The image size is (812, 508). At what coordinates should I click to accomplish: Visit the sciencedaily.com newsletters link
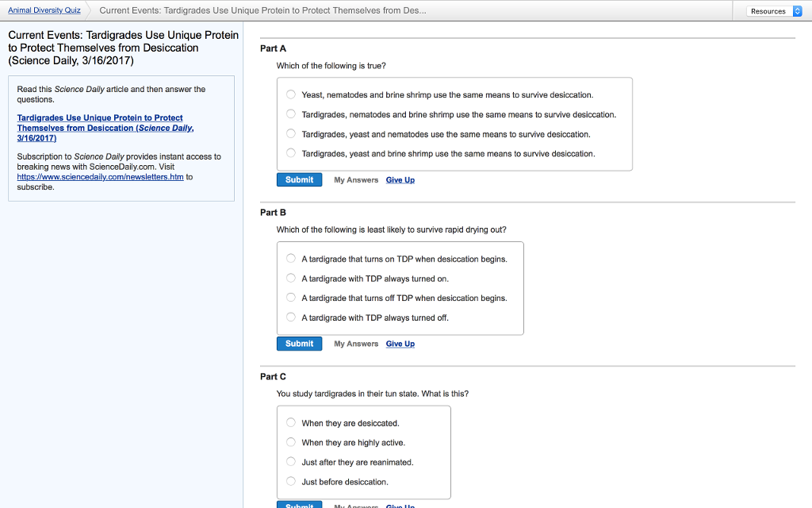click(100, 177)
